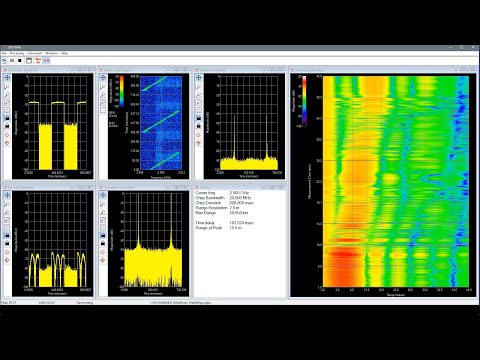Click upper magnifier icon in spectrogram window
The image size is (480, 360).
(x=103, y=87)
